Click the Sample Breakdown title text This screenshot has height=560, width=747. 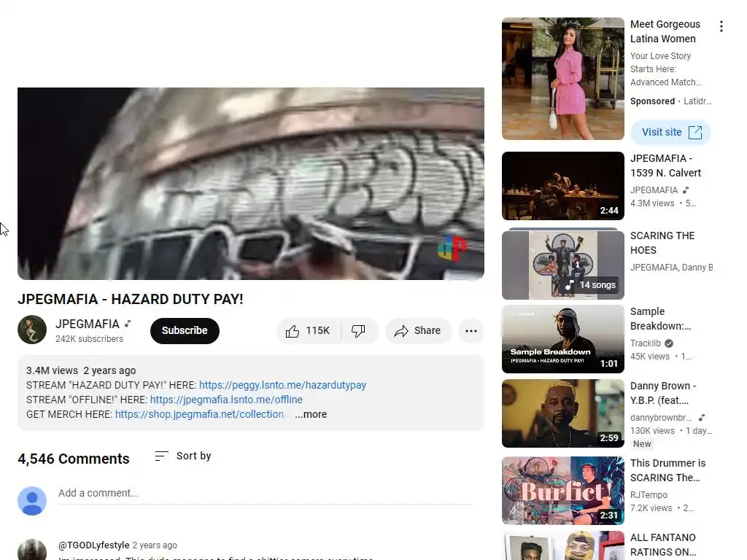click(660, 319)
